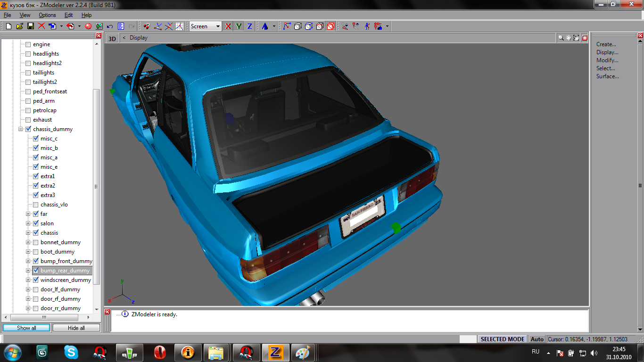Click the Open file folder icon
Viewport: 644px width, 362px height.
(x=19, y=26)
